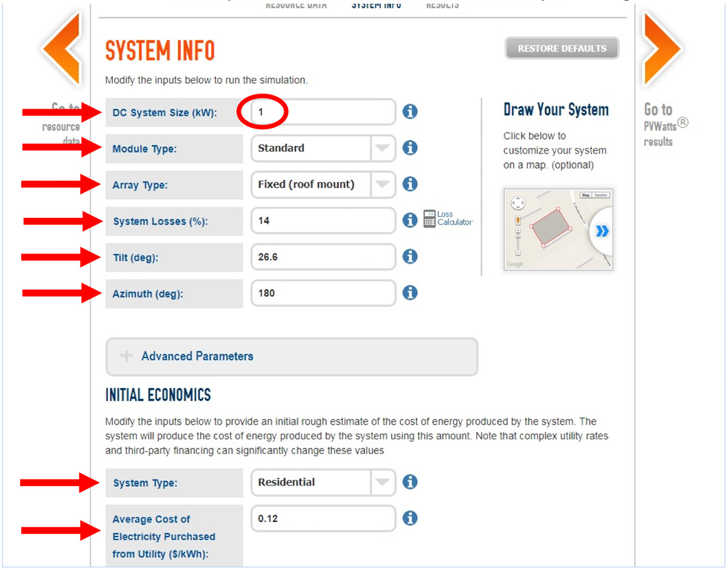Click info icon beside System Type
This screenshot has height=570, width=728.
pos(410,482)
